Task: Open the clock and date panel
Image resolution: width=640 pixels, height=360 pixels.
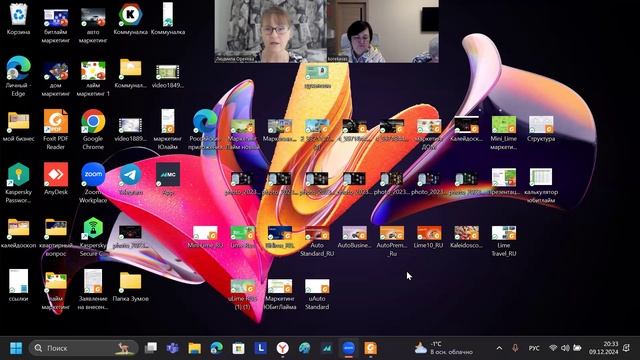Action: pos(603,348)
